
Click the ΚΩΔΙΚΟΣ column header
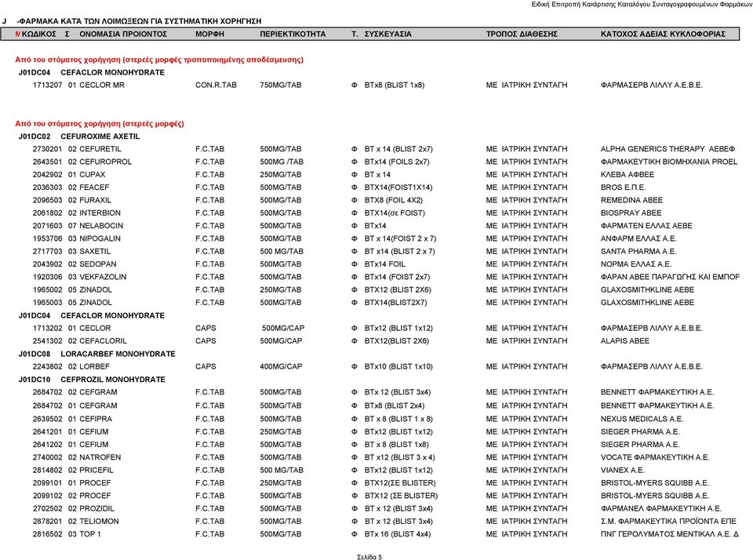(39, 34)
